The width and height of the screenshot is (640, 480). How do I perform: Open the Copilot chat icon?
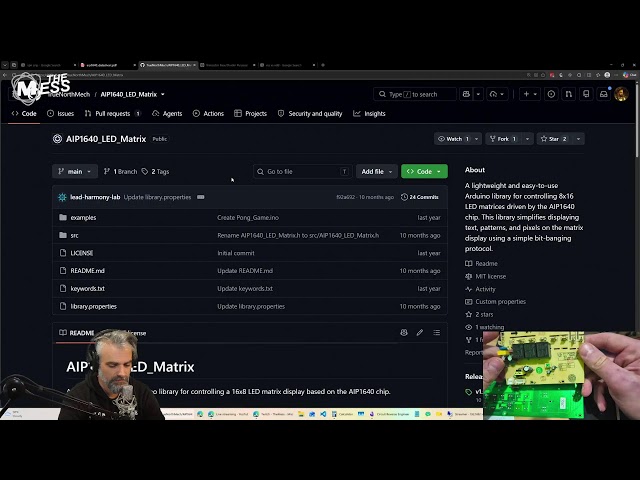pos(466,94)
